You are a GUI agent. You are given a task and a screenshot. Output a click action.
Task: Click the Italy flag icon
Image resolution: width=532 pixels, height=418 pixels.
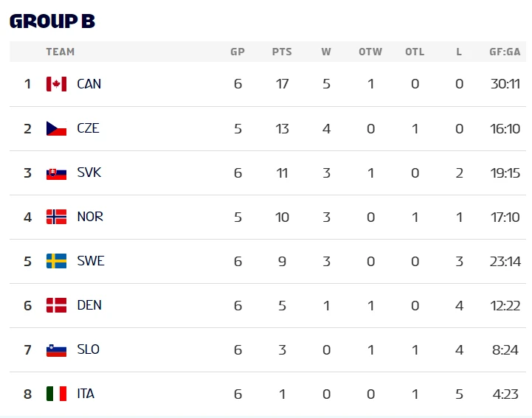56,394
